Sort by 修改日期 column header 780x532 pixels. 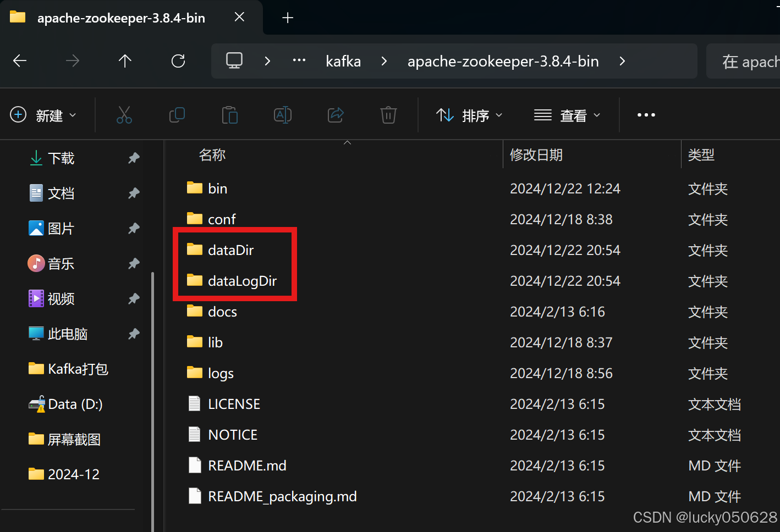(x=536, y=155)
